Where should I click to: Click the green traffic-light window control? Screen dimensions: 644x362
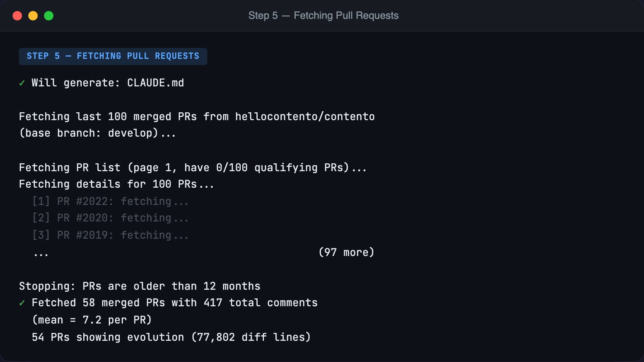49,16
